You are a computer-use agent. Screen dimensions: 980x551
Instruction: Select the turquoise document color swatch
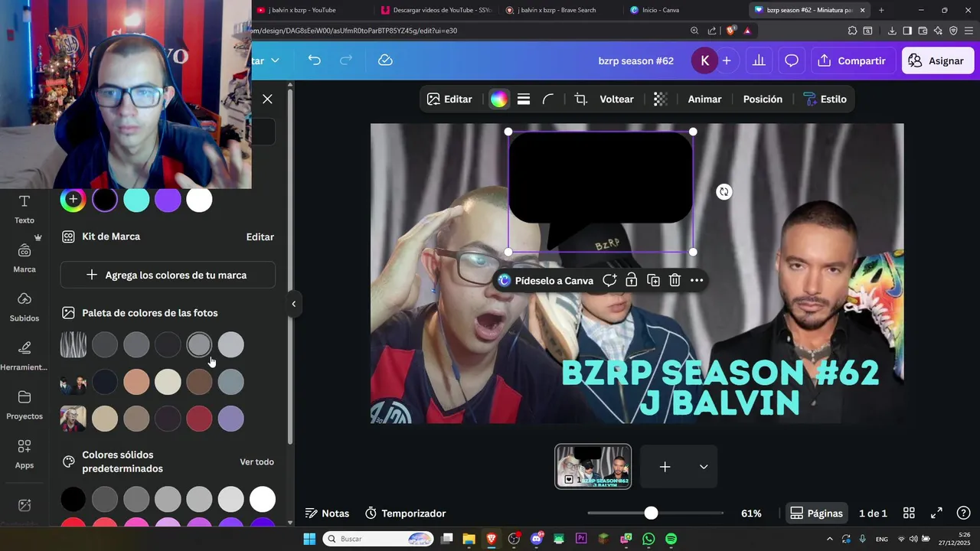pos(136,200)
